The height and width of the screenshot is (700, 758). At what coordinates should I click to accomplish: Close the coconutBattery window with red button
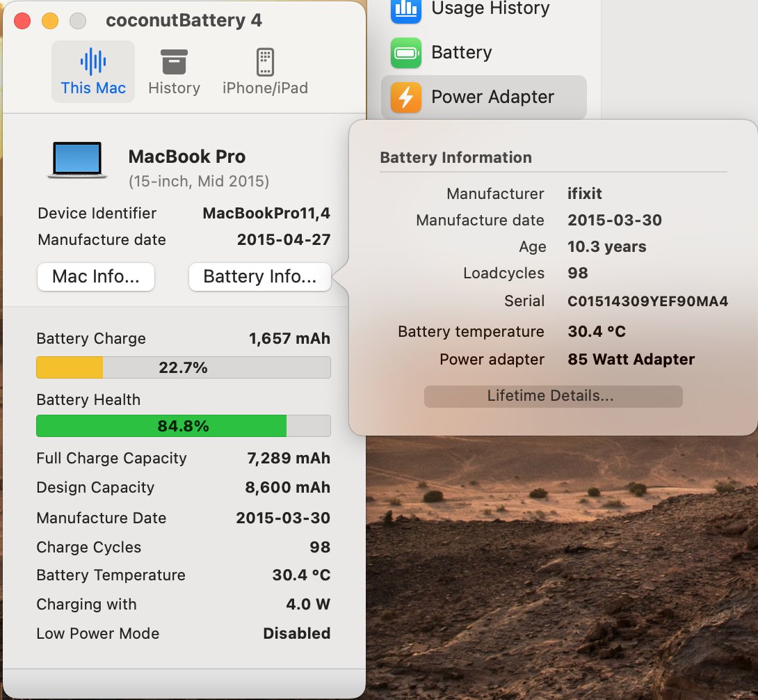[x=22, y=21]
